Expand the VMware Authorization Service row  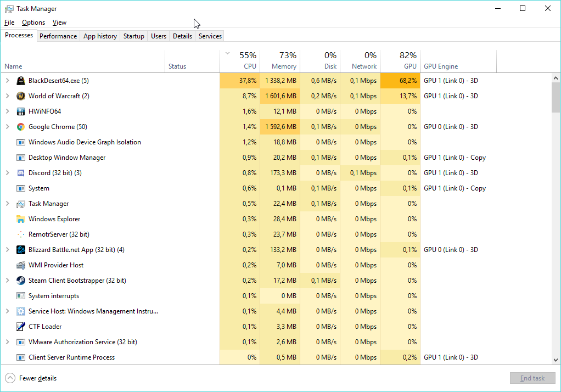click(7, 342)
